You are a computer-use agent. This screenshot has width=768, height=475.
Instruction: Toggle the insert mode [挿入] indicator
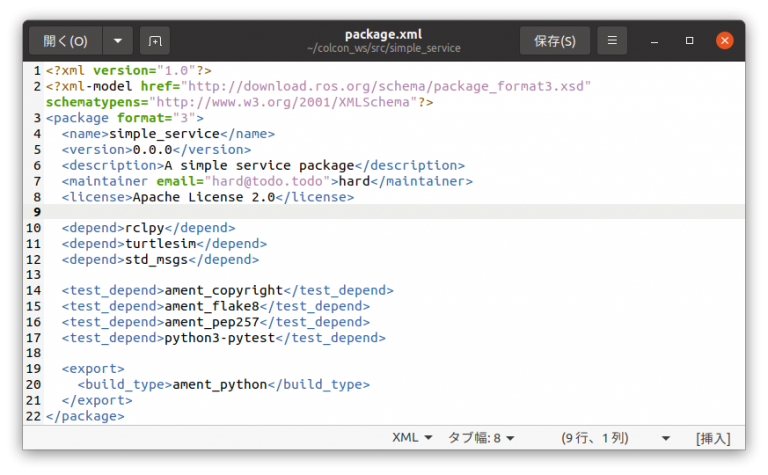click(713, 438)
